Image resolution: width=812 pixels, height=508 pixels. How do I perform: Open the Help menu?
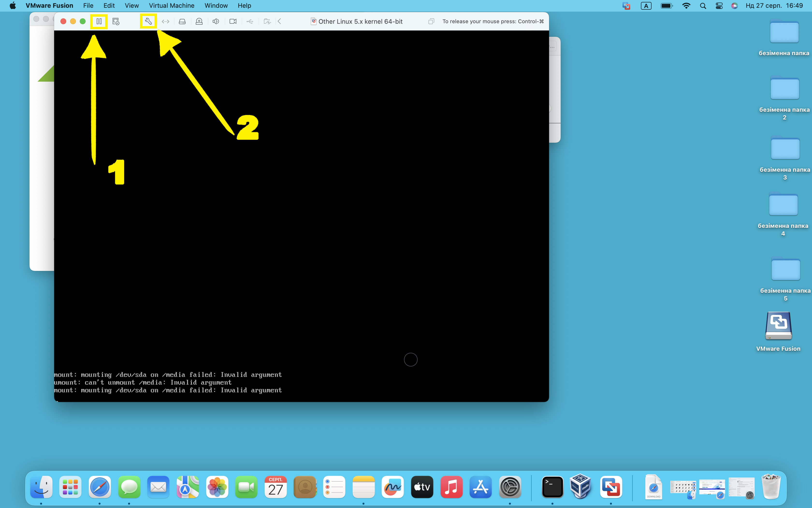coord(244,6)
